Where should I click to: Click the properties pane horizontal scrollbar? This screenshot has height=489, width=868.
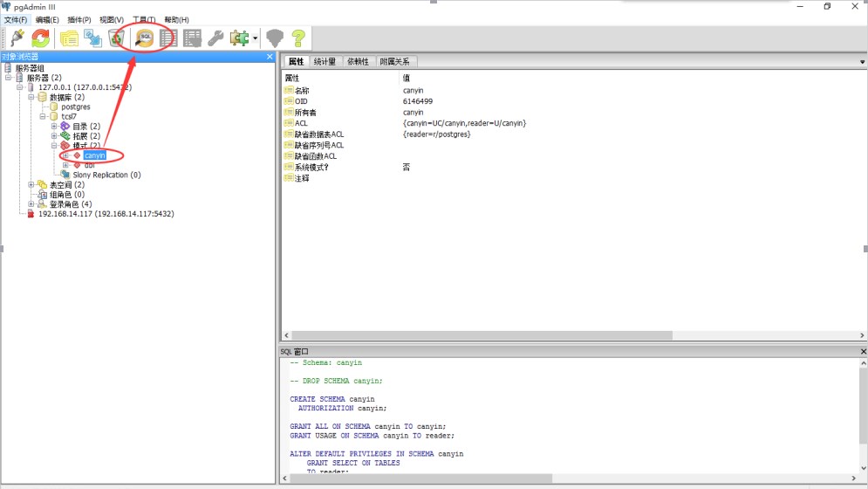click(x=482, y=335)
